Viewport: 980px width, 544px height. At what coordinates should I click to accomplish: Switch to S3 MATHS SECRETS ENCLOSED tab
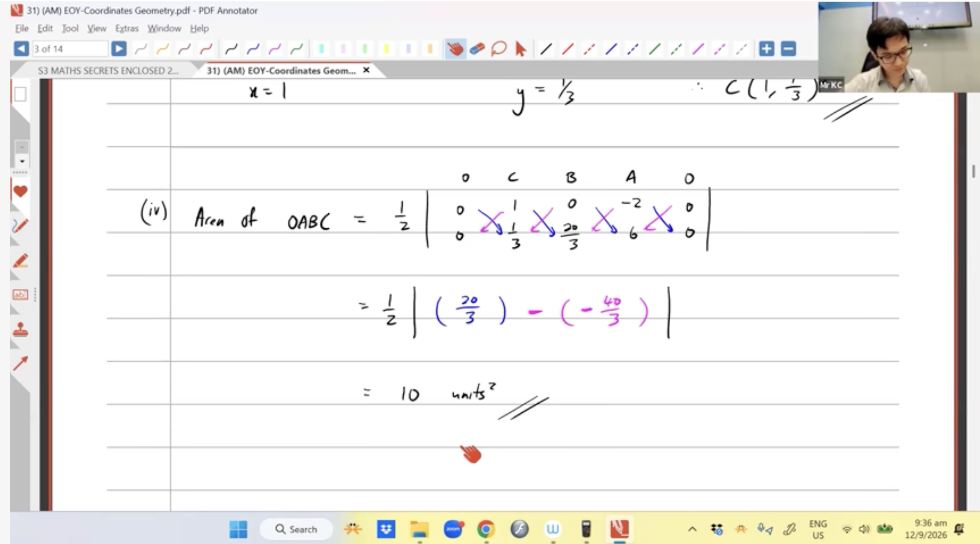pos(108,71)
